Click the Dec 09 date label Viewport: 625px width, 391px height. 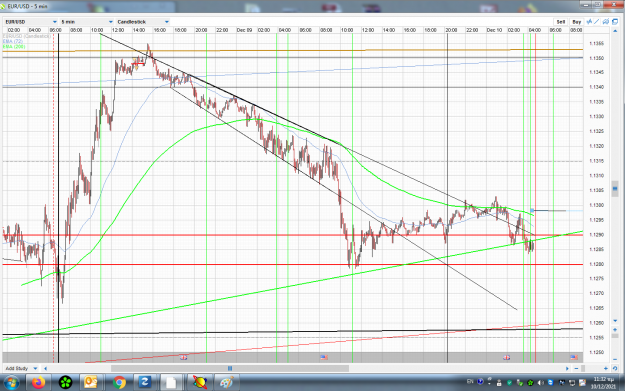(x=244, y=30)
